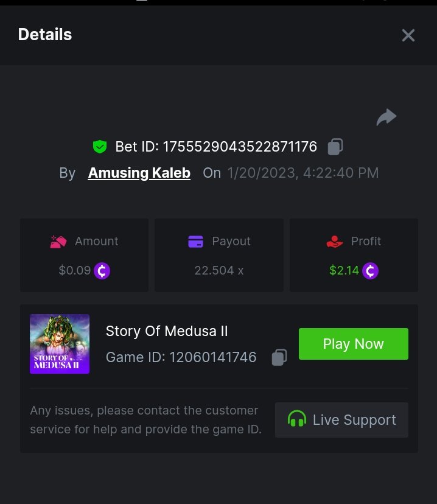Open the Story Of Medusa II thumbnail
Viewport: 437px width, 504px height.
click(x=60, y=344)
